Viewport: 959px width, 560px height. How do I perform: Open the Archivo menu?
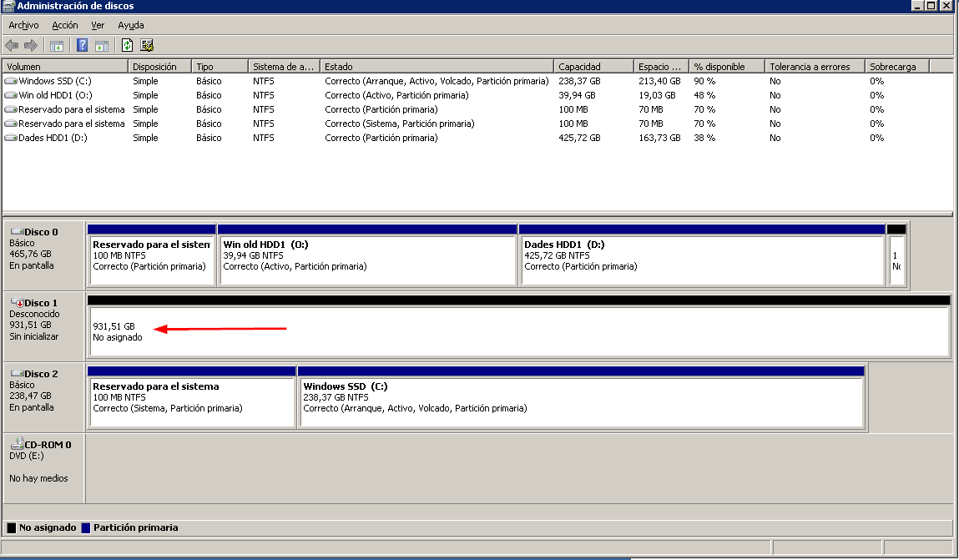pos(24,25)
